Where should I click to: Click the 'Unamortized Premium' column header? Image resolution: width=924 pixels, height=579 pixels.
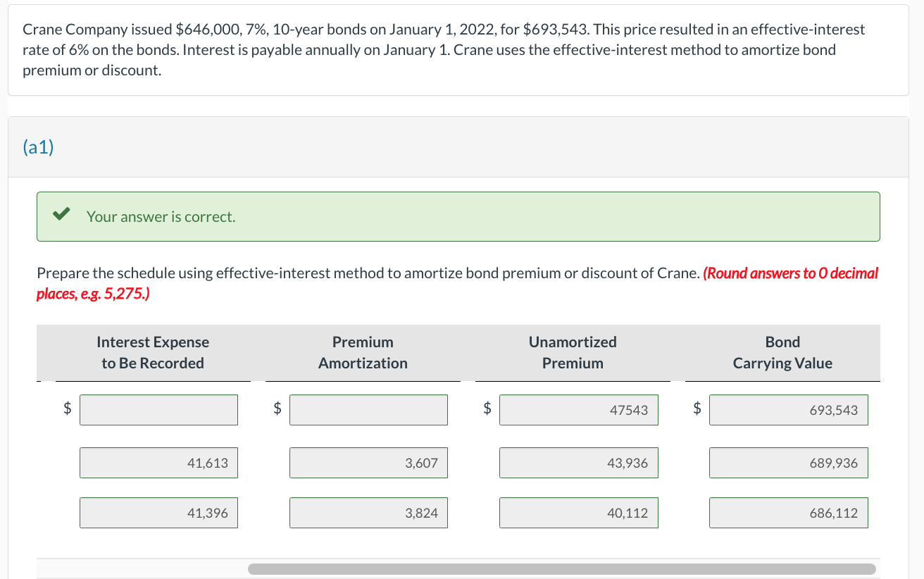point(573,352)
